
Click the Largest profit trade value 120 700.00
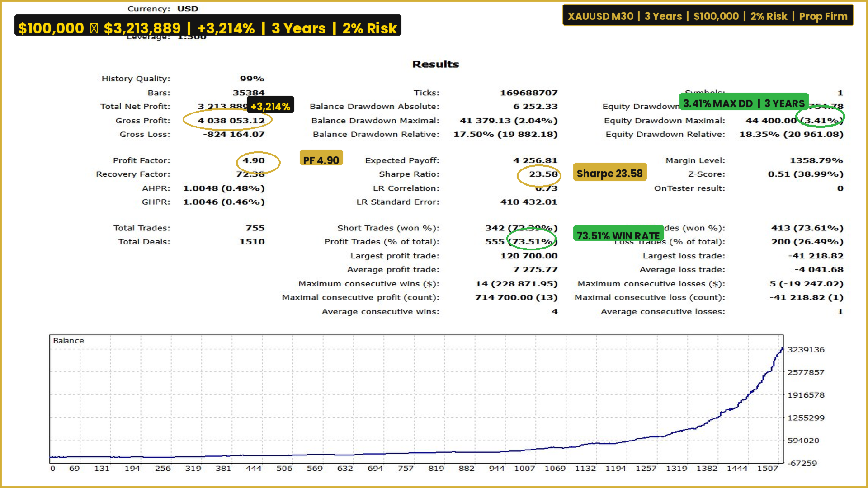[x=528, y=256]
